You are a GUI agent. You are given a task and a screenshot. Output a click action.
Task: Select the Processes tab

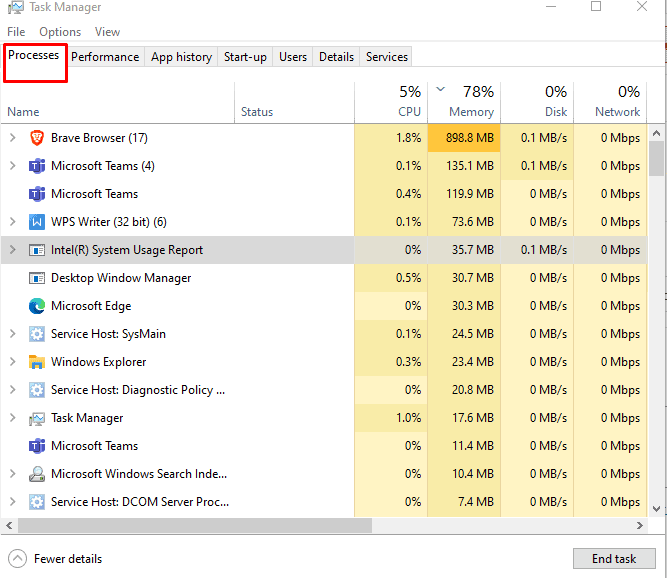tap(34, 55)
